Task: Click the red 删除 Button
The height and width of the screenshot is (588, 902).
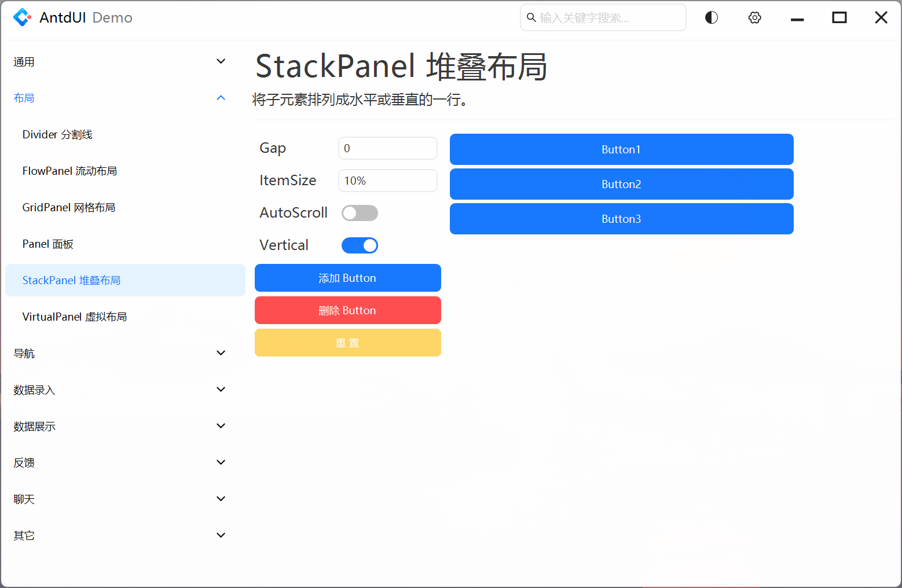Action: pyautogui.click(x=347, y=310)
